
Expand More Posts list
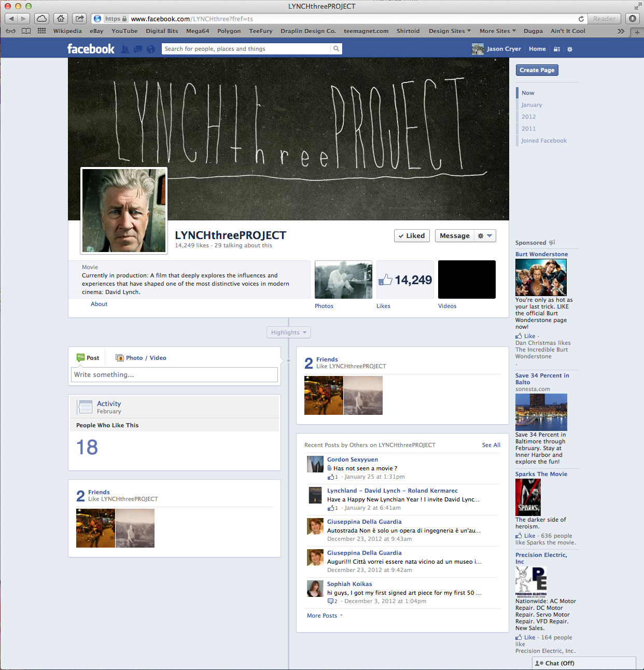(x=325, y=616)
